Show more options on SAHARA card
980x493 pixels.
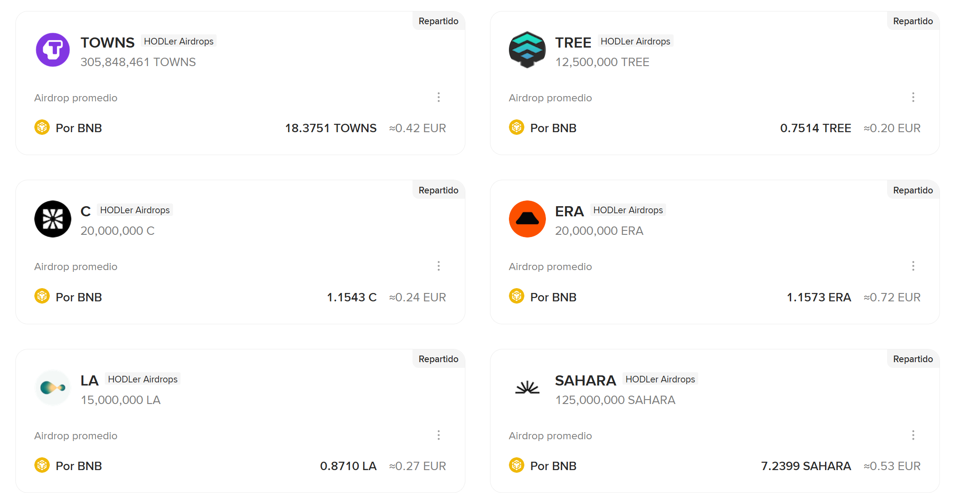pos(913,435)
